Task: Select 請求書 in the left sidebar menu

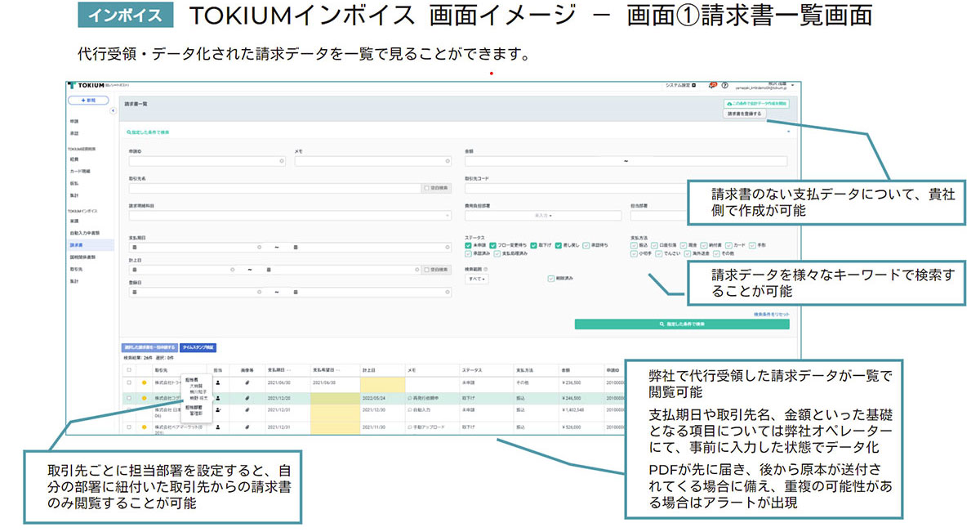Action: tap(77, 244)
